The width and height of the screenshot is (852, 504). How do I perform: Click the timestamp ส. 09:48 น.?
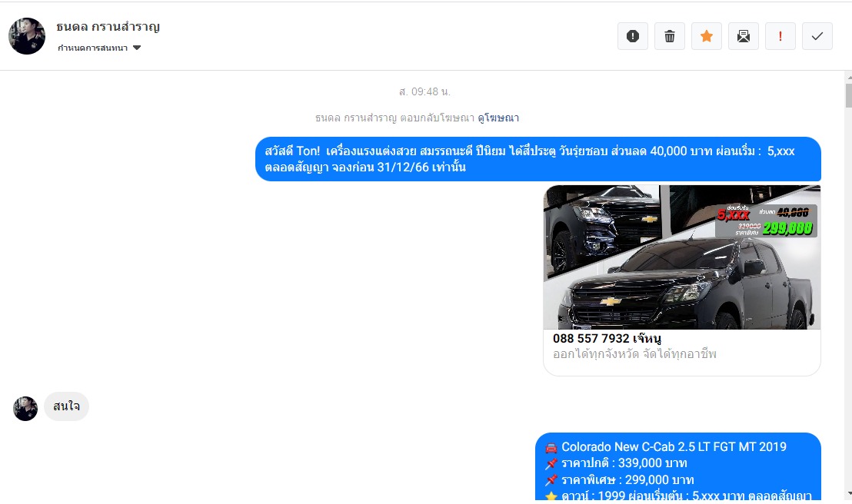(424, 91)
